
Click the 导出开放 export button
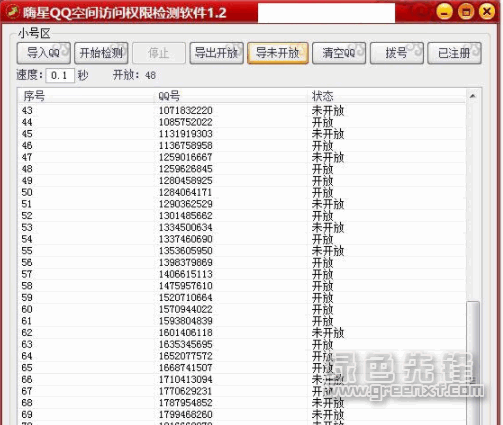pyautogui.click(x=216, y=53)
